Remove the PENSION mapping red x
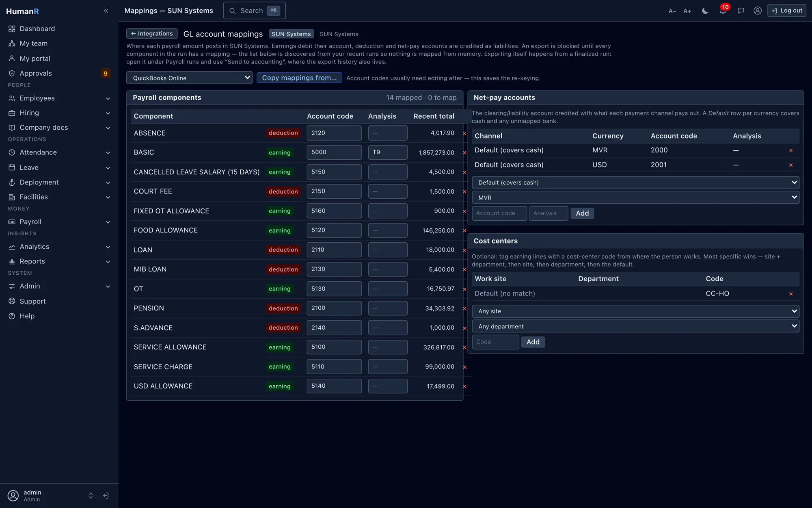Image resolution: width=812 pixels, height=508 pixels. click(x=464, y=309)
